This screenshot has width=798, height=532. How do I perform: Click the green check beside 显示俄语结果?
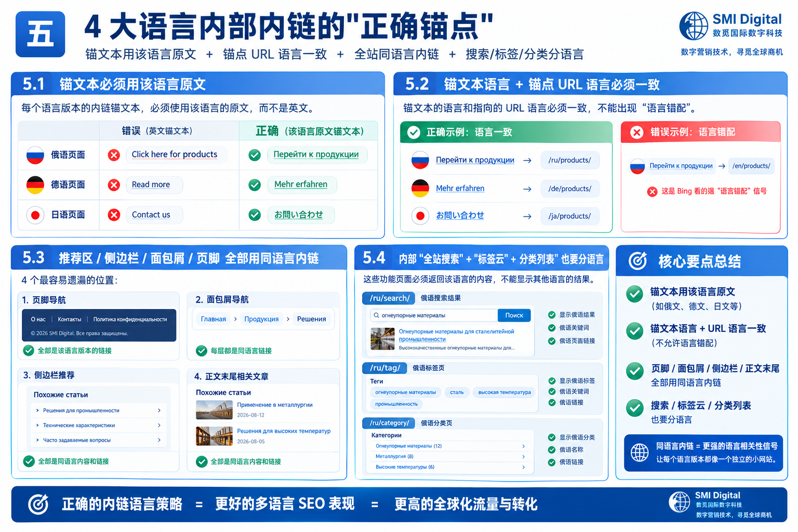(x=552, y=315)
